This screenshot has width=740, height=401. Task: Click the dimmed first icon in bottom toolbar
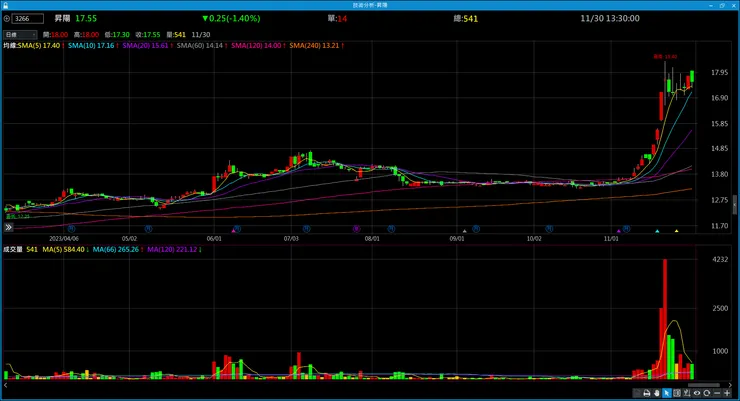pyautogui.click(x=637, y=393)
